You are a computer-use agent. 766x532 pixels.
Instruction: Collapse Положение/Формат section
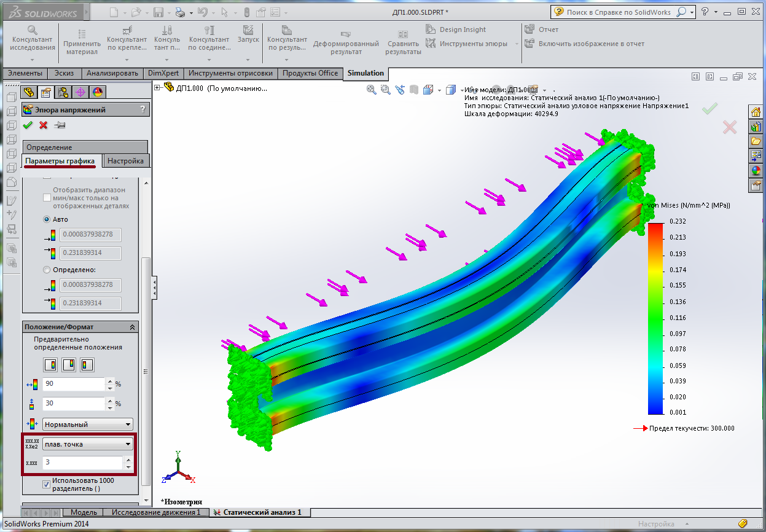click(132, 327)
